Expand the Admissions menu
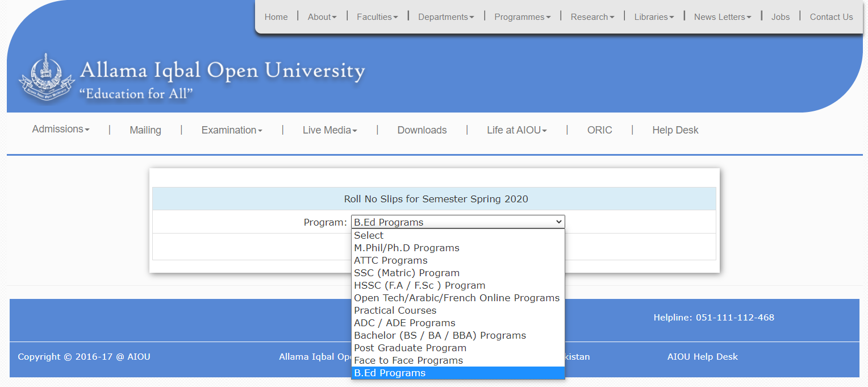The image size is (868, 387). point(61,129)
